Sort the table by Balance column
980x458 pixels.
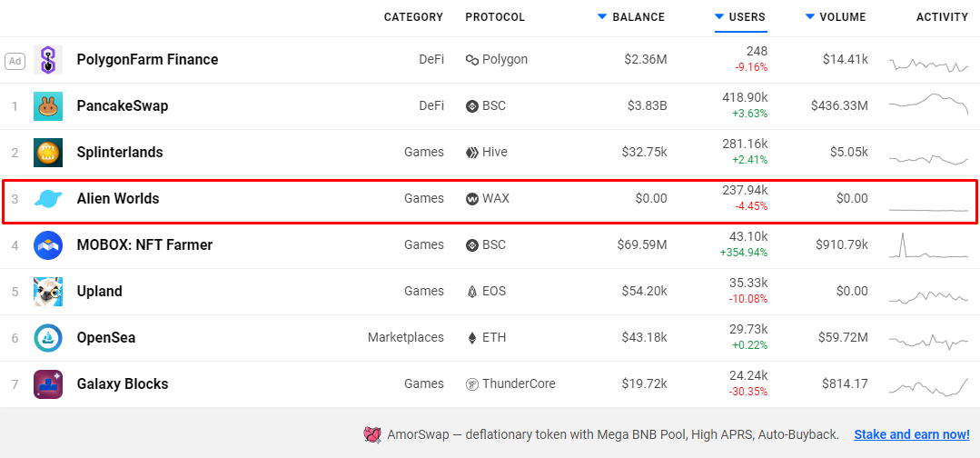[631, 17]
